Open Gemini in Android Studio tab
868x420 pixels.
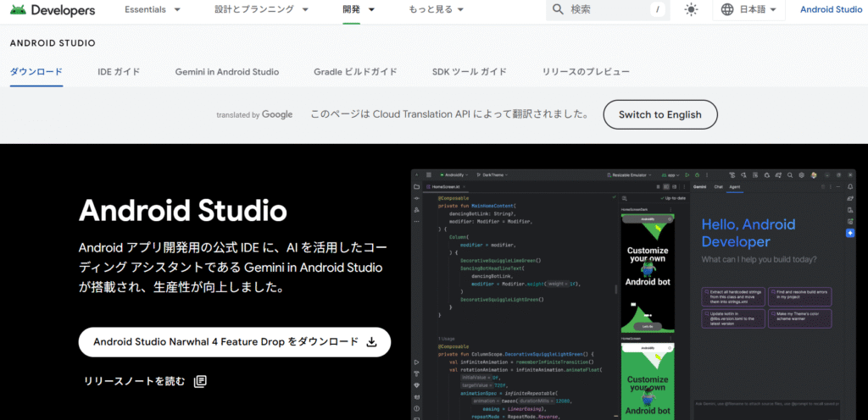pyautogui.click(x=227, y=72)
